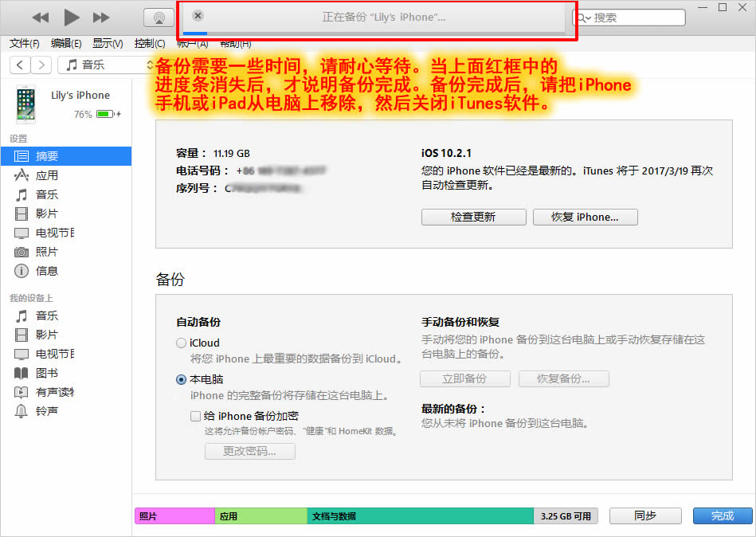This screenshot has height=537, width=756.
Task: Open 照片 settings from the sidebar
Action: point(44,251)
